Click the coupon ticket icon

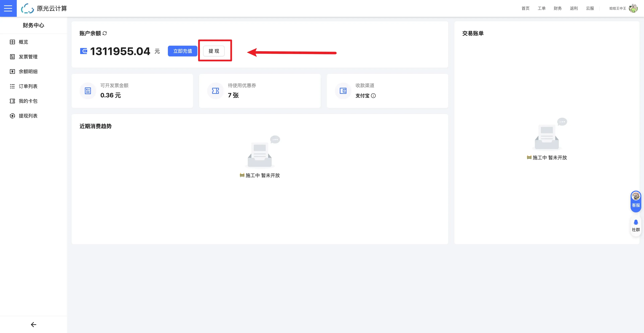(215, 91)
